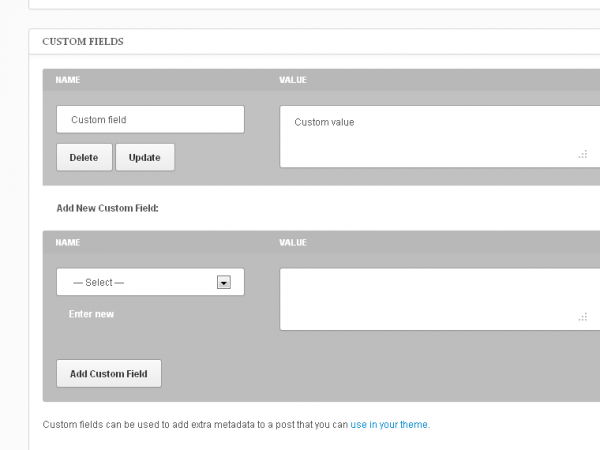The width and height of the screenshot is (600, 450).
Task: Click the Custom field name input
Action: point(150,119)
